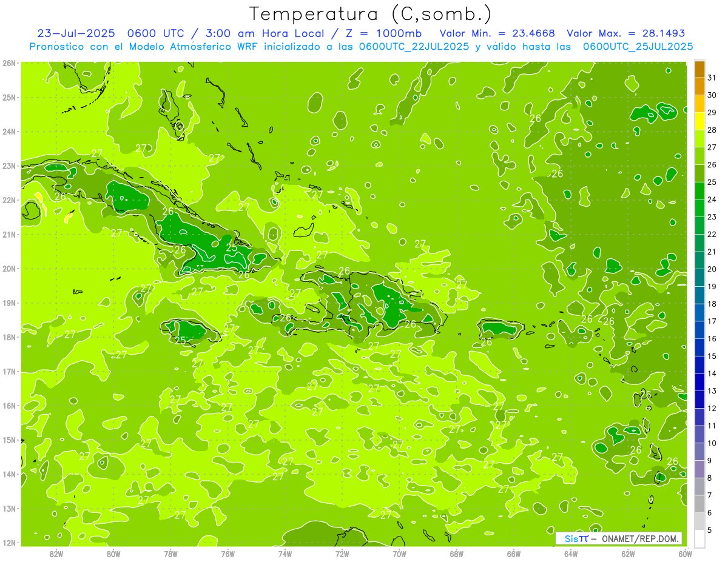This screenshot has width=728, height=562.
Task: Click the "12N" latitude axis label
Action: 8,543
